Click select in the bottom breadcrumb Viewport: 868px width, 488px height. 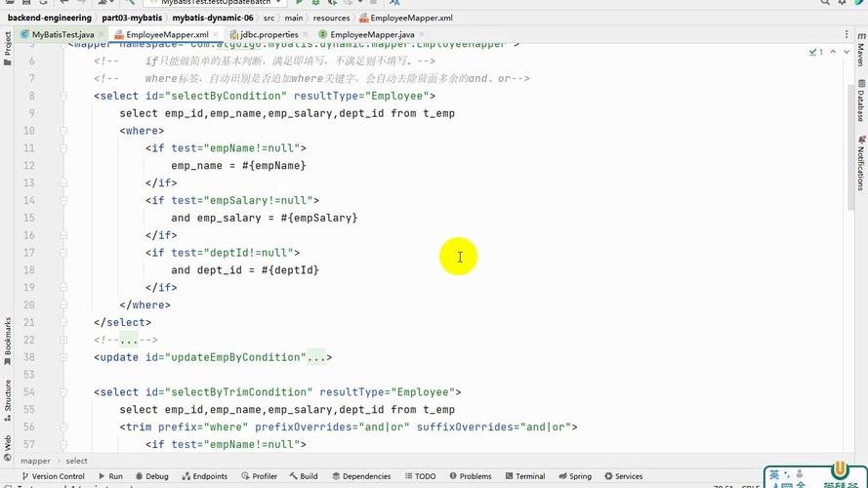76,461
